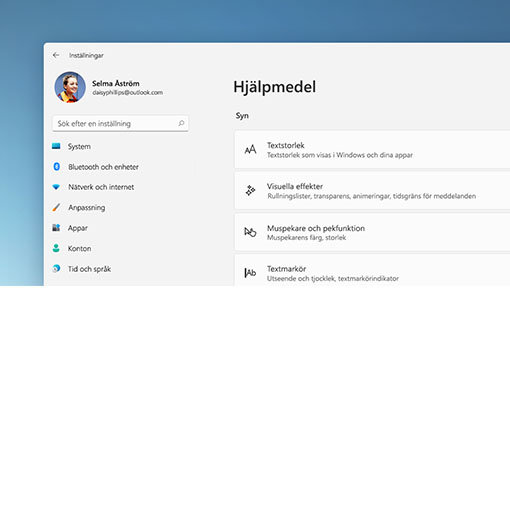The width and height of the screenshot is (510, 510).
Task: Select the Bluetooth icon in sidebar
Action: [57, 167]
